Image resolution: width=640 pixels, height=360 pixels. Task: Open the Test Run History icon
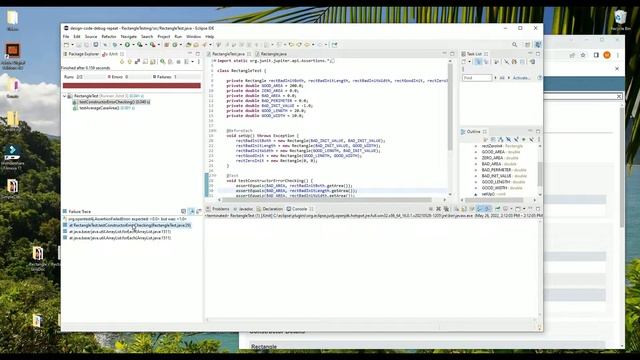[186, 62]
